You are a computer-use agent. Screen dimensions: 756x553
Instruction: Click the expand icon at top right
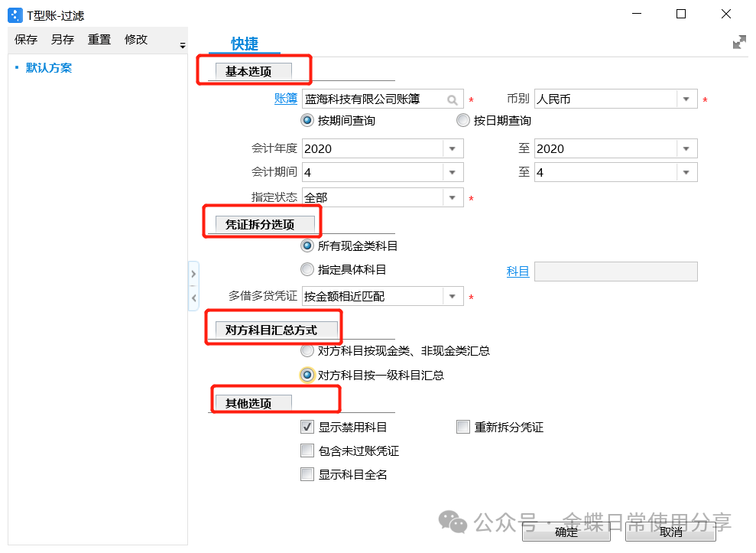pos(738,43)
